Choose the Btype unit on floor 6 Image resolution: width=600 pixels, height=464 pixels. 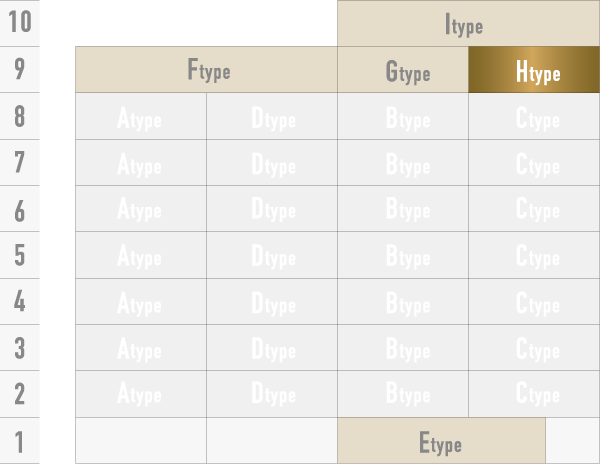403,209
